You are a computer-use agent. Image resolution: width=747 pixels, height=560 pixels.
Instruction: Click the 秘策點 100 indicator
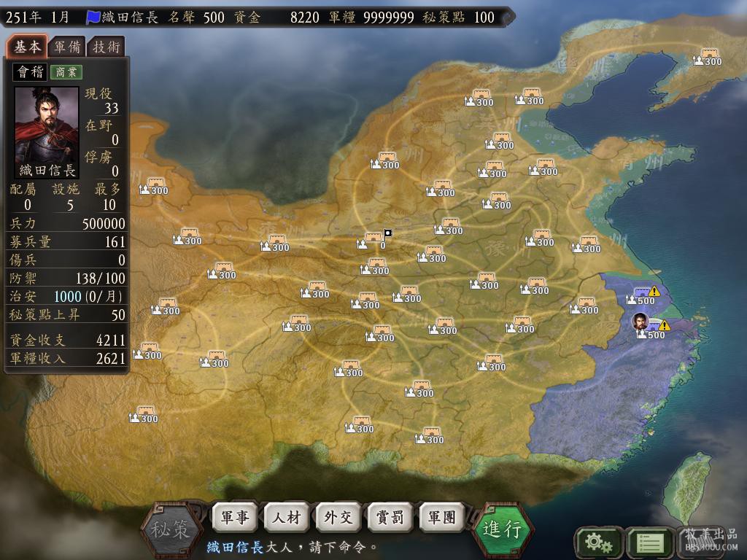point(458,17)
